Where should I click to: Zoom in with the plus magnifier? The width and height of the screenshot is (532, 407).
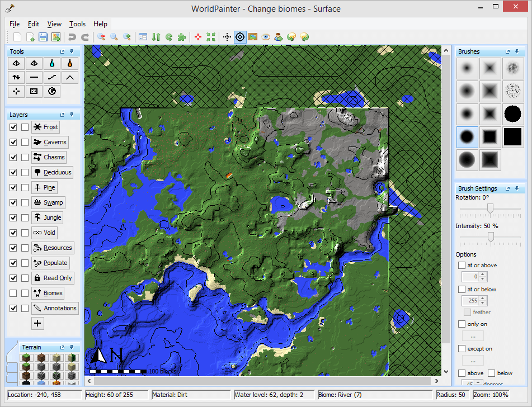pyautogui.click(x=127, y=37)
